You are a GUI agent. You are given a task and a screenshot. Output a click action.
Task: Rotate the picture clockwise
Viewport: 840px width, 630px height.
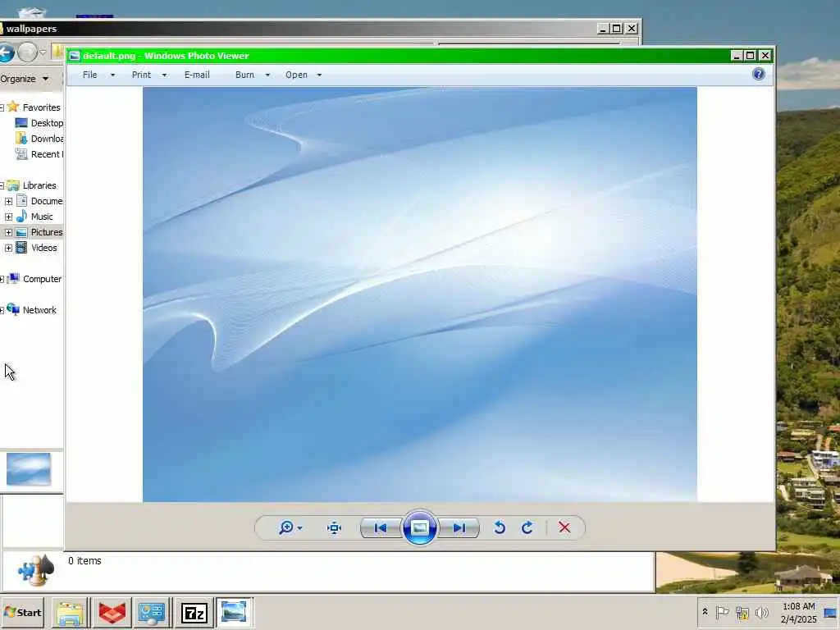(527, 527)
